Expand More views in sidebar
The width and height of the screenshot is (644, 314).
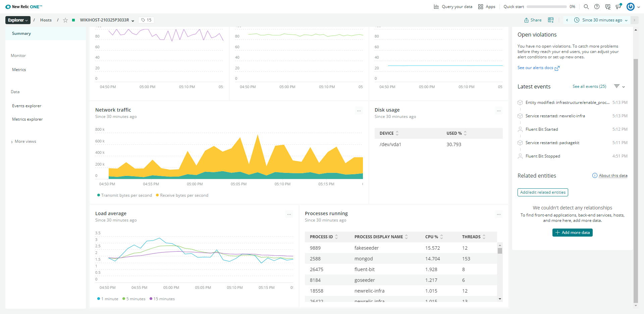point(23,141)
